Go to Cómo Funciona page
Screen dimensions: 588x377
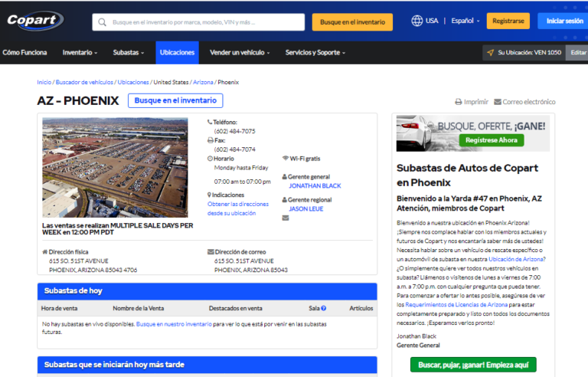click(24, 53)
